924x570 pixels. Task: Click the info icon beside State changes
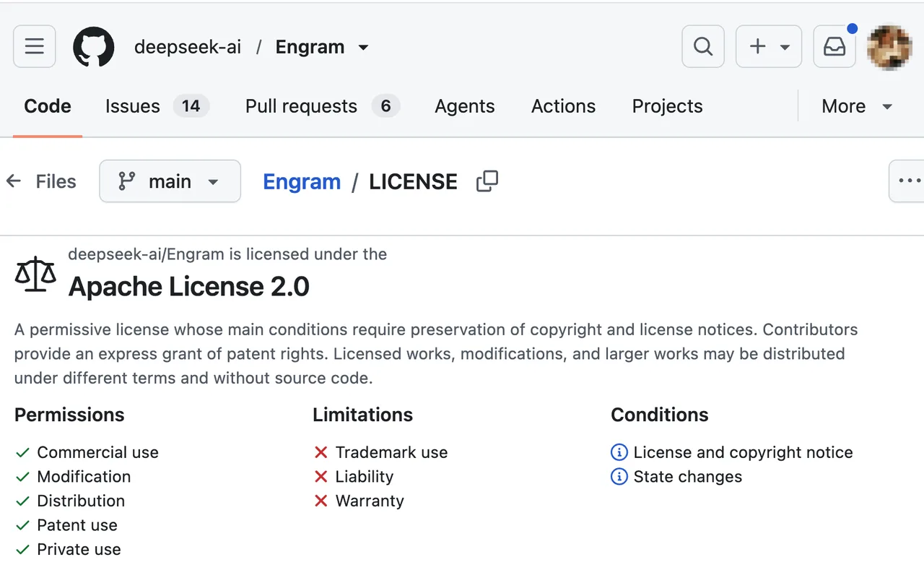(x=619, y=477)
